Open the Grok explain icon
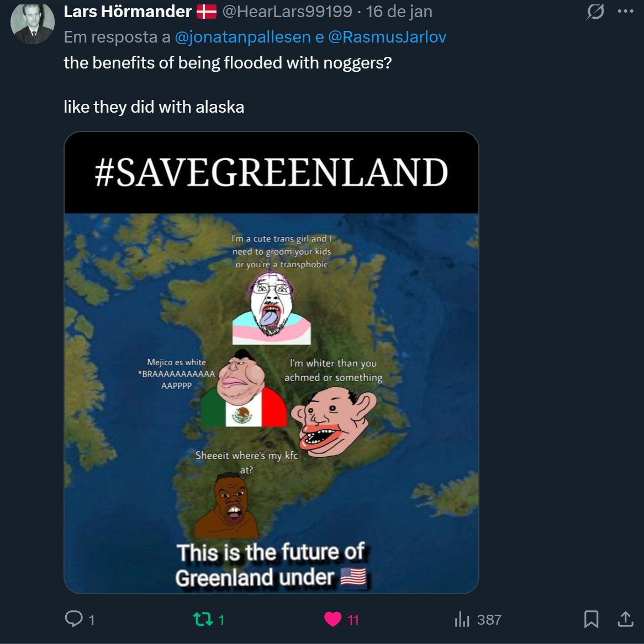 tap(595, 12)
